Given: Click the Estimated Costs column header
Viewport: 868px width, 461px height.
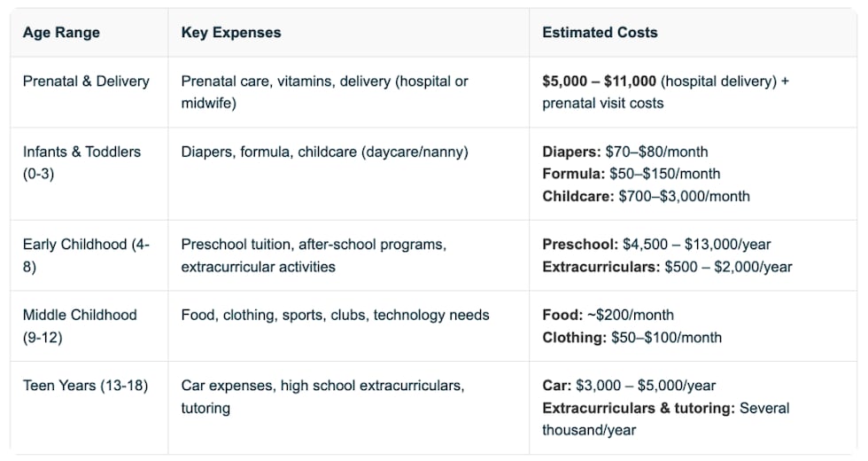Looking at the screenshot, I should click(600, 32).
